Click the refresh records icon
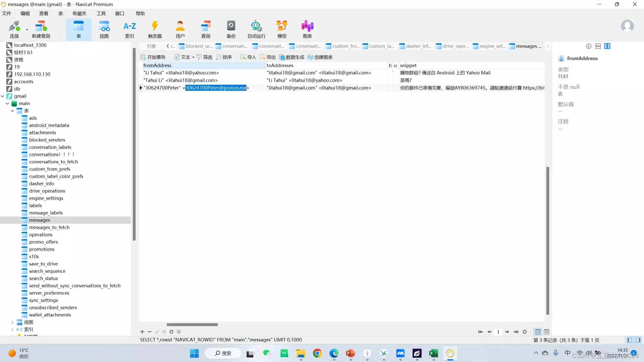Screen dimensions: 644x362 point(171,332)
